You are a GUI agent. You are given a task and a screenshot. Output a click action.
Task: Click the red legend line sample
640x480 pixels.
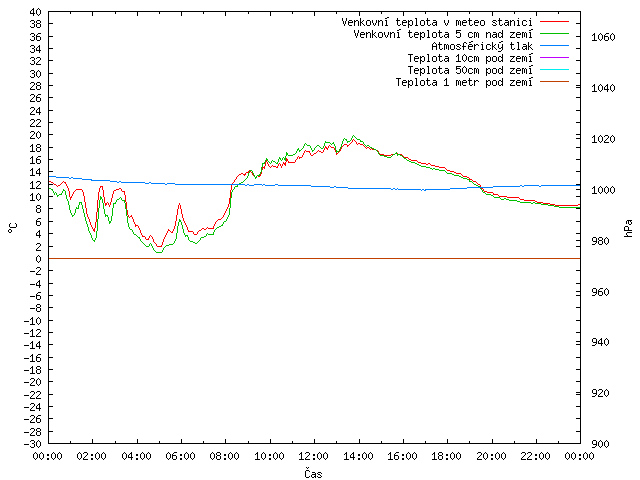(554, 22)
